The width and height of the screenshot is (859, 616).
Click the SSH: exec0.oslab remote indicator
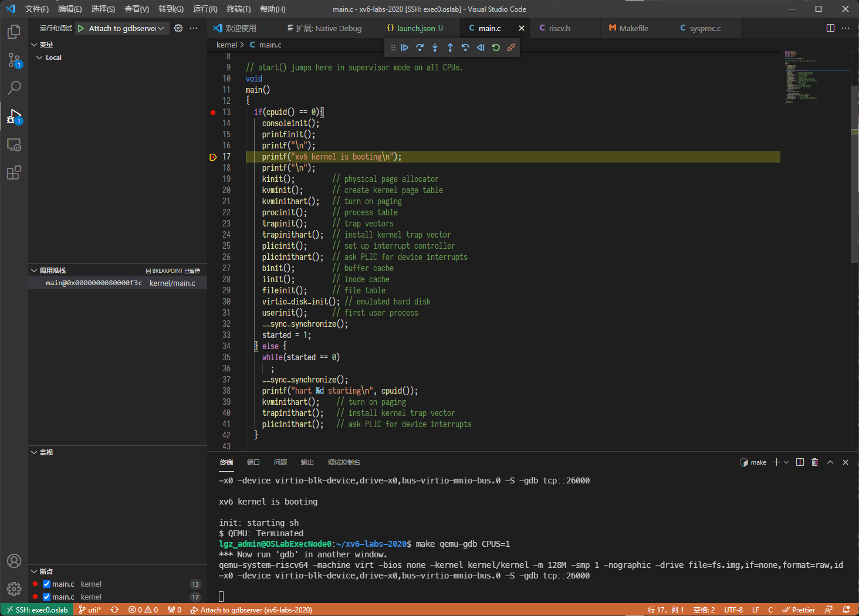[36, 610]
